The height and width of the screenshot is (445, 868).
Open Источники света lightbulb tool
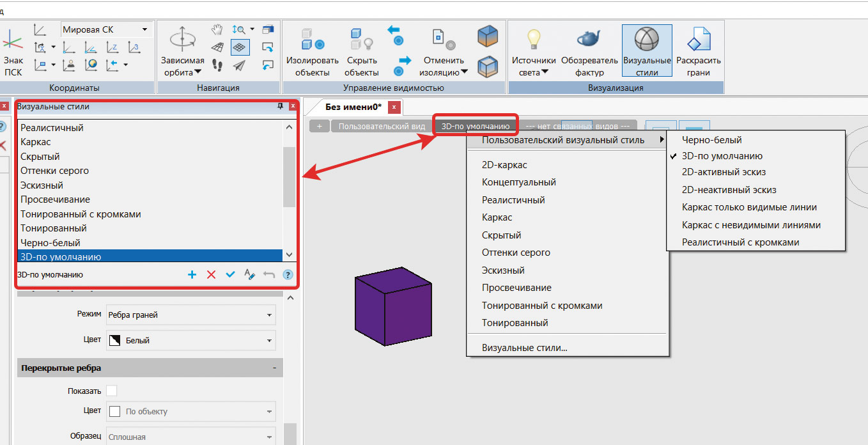pos(534,40)
